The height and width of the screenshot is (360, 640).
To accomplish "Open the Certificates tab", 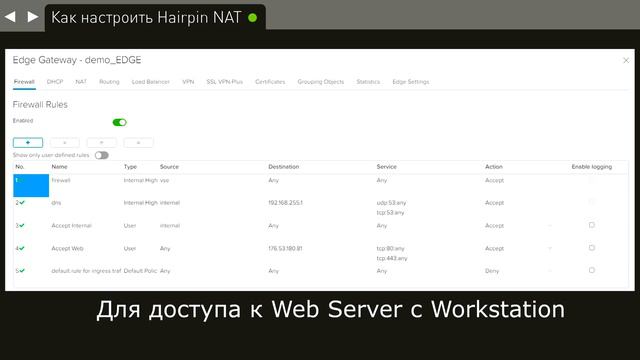I will pyautogui.click(x=270, y=82).
